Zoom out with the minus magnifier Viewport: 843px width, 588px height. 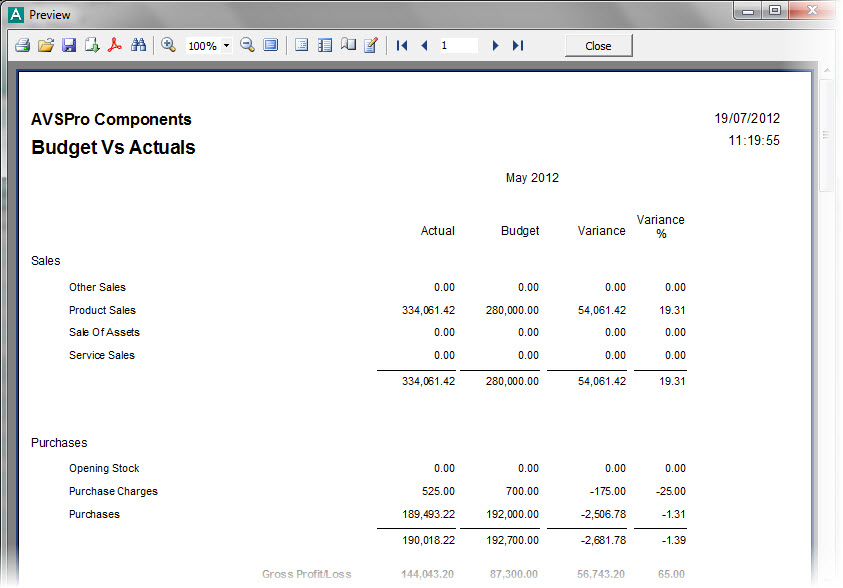coord(247,46)
